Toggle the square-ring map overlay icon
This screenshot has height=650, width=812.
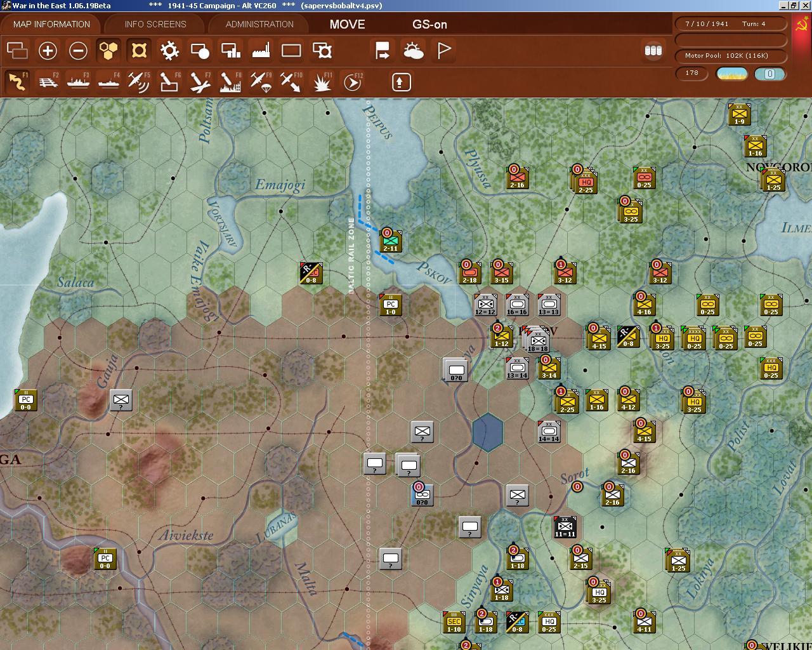click(139, 50)
